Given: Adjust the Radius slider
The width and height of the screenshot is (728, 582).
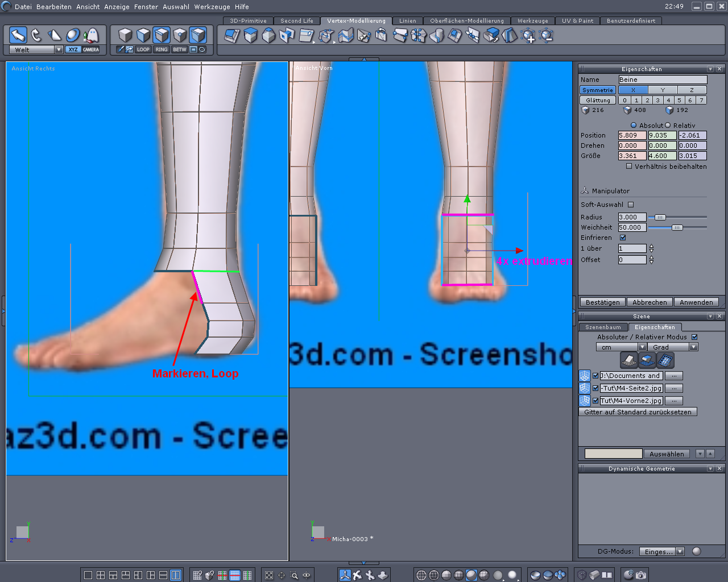Looking at the screenshot, I should point(660,217).
